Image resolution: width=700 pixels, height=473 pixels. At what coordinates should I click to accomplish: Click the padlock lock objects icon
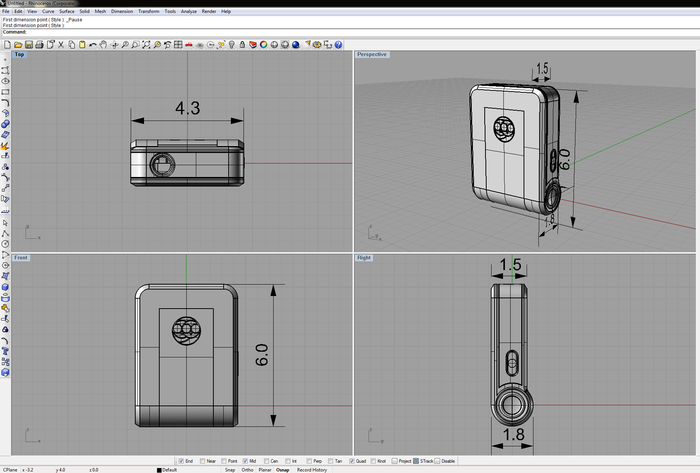click(242, 45)
